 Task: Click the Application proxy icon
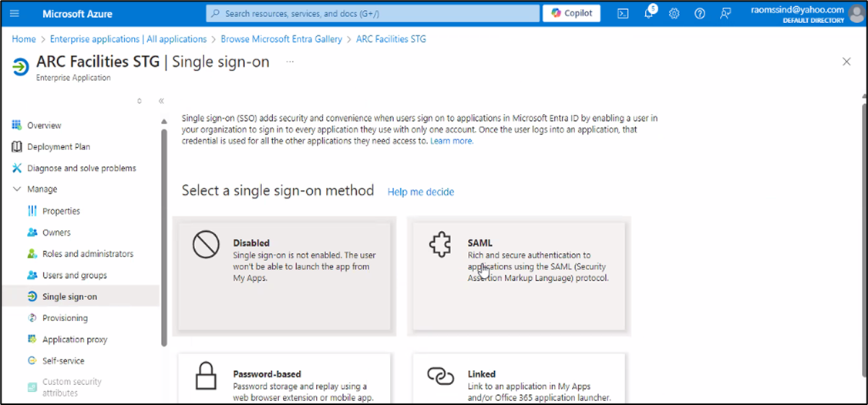point(32,339)
